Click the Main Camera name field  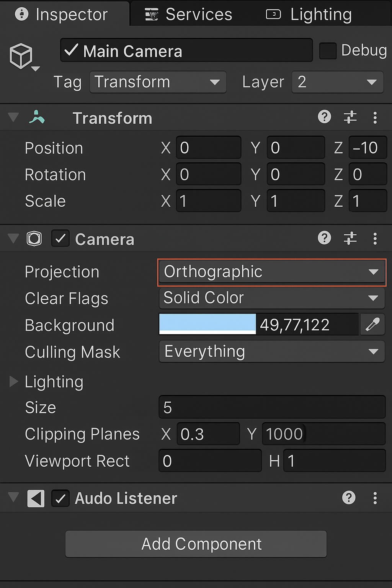pos(186,50)
